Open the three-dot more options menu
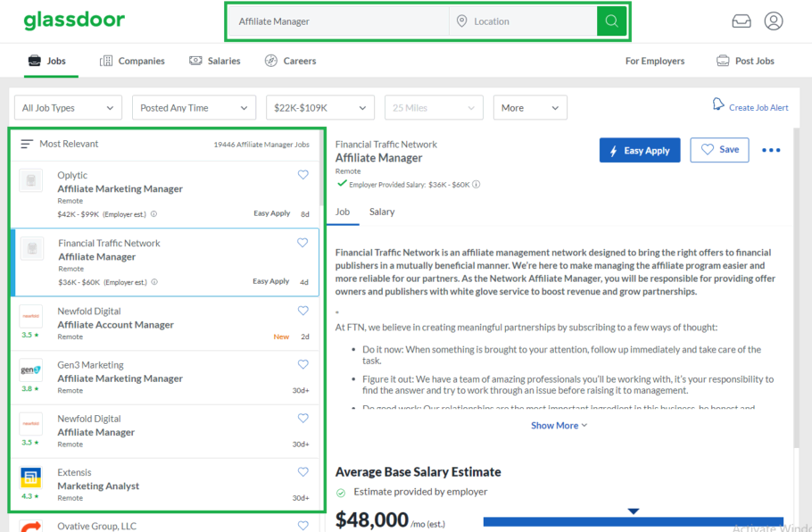The image size is (812, 532). coord(771,150)
